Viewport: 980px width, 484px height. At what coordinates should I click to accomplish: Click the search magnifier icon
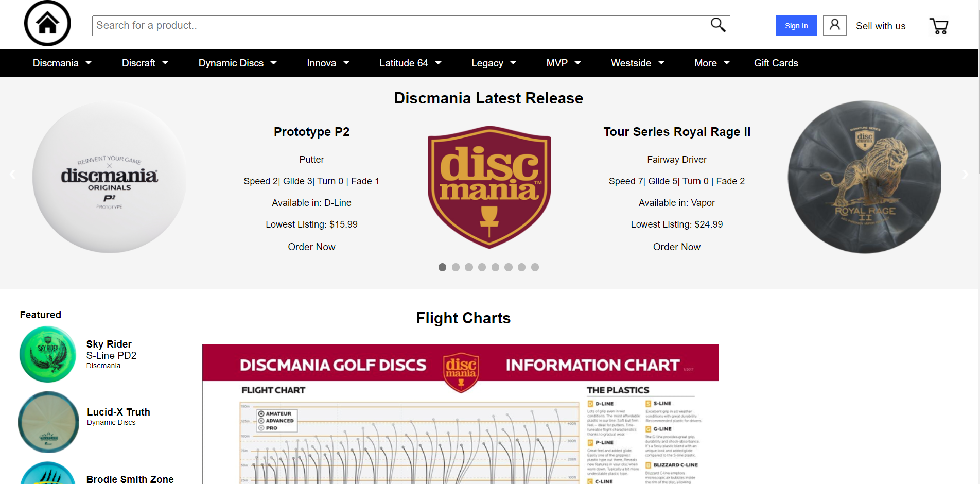(x=717, y=24)
